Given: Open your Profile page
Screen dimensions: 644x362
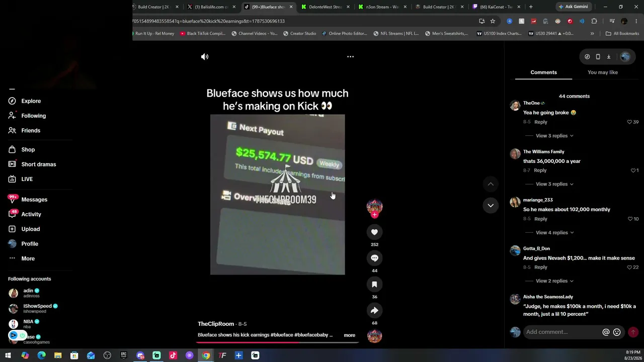Looking at the screenshot, I should (x=23, y=244).
